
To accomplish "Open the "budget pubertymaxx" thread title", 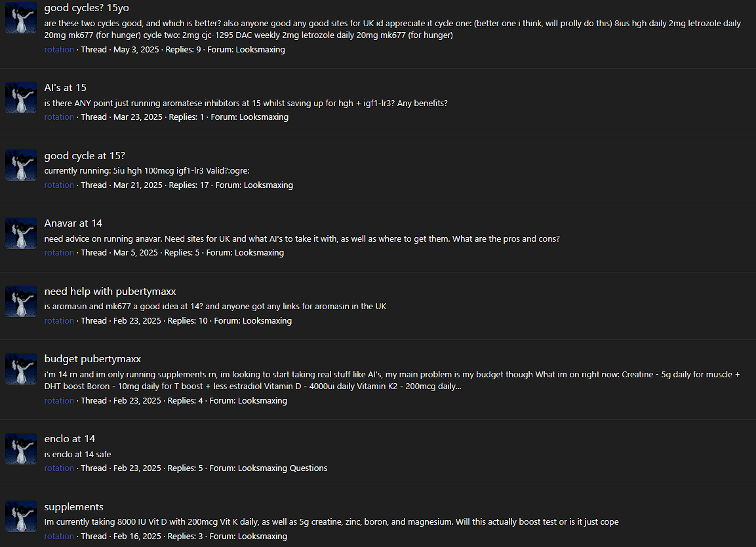I will 92,359.
